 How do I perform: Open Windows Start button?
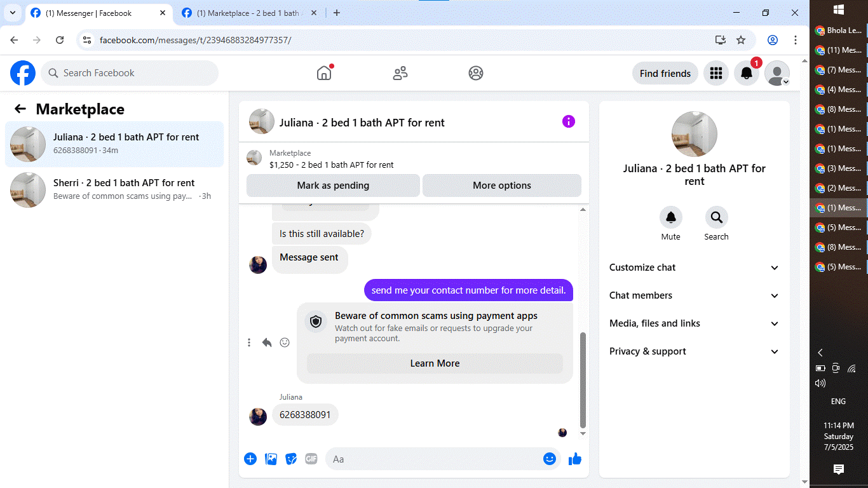coord(839,10)
